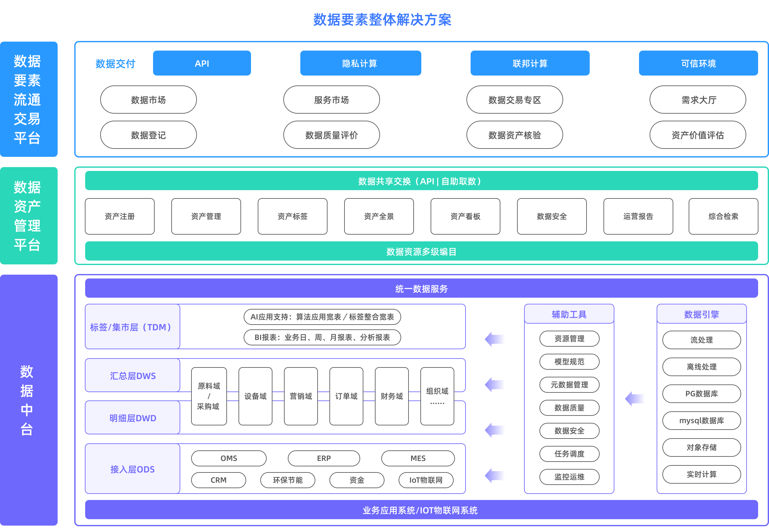Click the 数据市场 pill
This screenshot has width=769, height=532.
pyautogui.click(x=148, y=100)
